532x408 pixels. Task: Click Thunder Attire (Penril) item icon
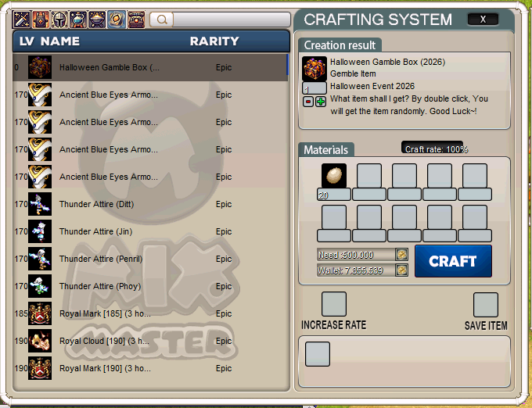click(x=40, y=259)
